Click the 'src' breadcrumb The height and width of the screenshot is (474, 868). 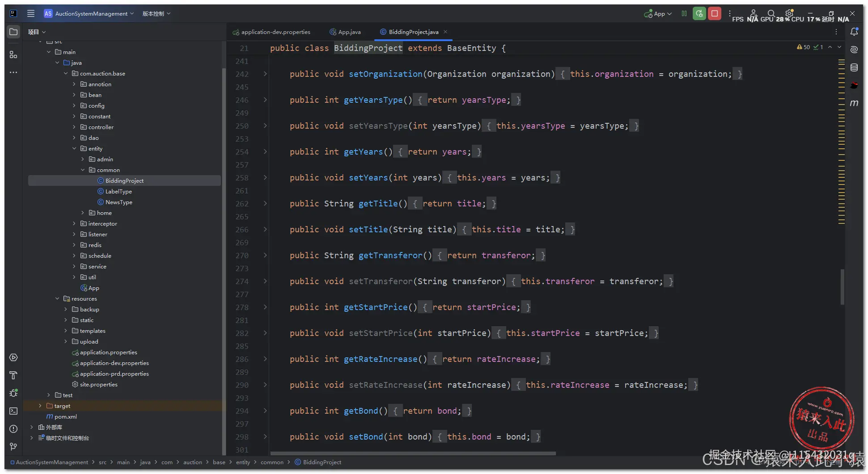[102, 462]
